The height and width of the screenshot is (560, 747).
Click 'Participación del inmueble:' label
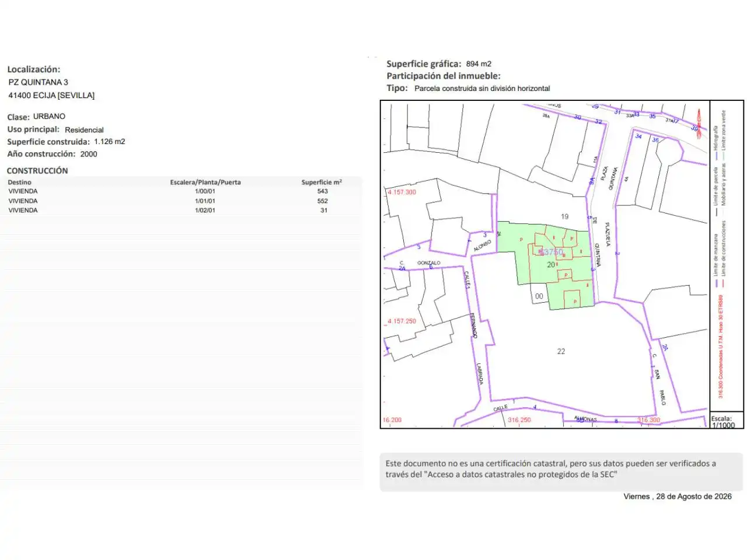point(444,76)
